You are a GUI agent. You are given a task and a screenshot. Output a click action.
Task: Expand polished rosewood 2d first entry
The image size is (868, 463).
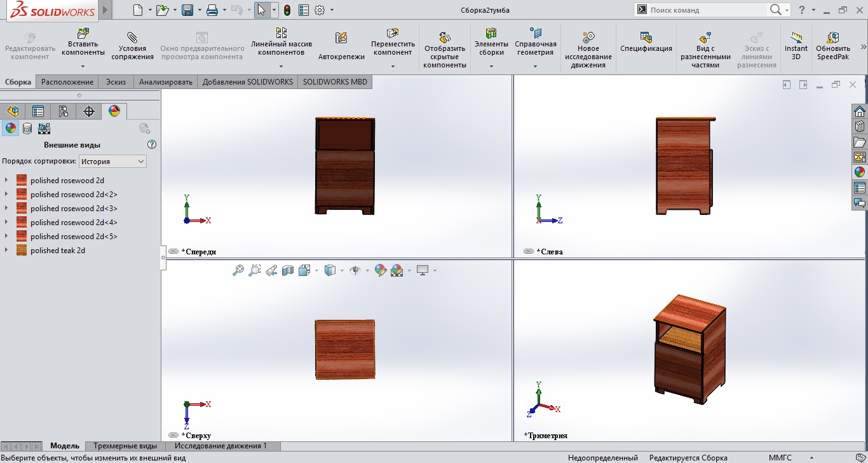pyautogui.click(x=6, y=181)
